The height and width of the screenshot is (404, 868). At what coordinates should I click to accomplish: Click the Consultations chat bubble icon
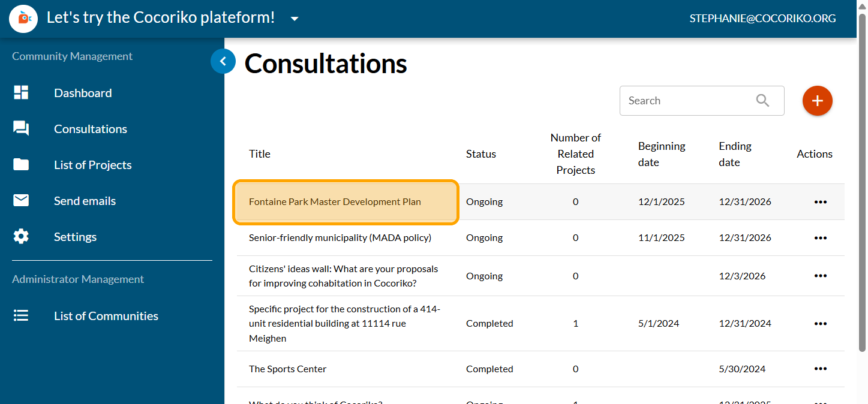tap(21, 129)
